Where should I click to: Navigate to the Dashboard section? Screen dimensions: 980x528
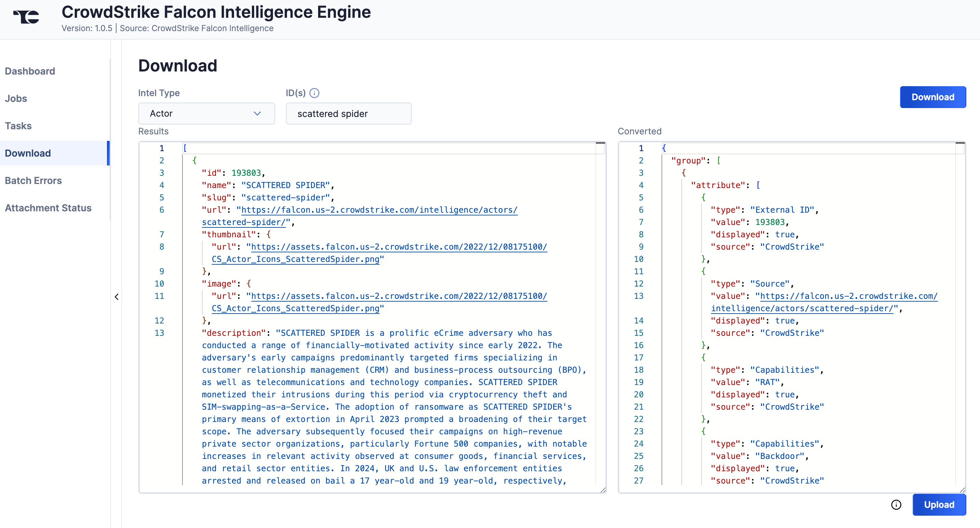30,71
